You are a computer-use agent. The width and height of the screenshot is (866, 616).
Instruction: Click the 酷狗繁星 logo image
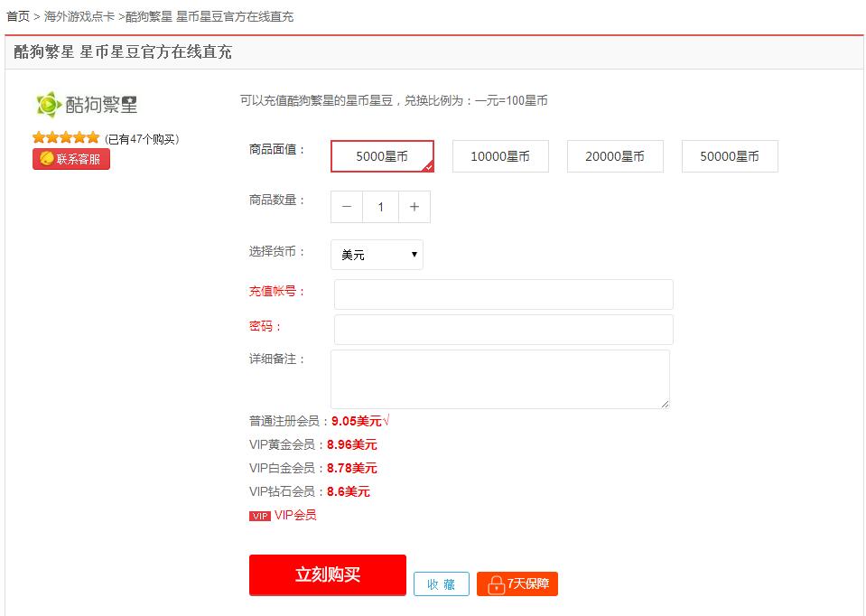coord(86,104)
